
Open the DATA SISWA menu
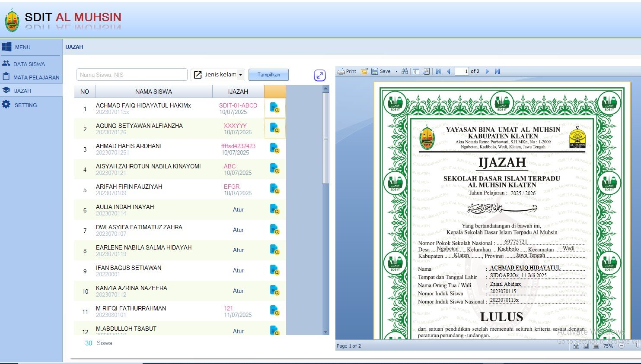pos(29,64)
